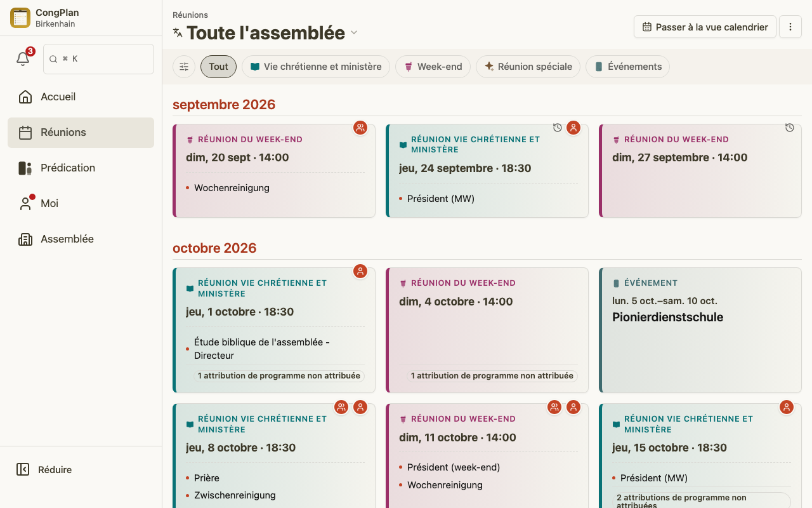The width and height of the screenshot is (812, 508).
Task: Click Étude biblique de l'assemblée - Directeur
Action: [262, 349]
